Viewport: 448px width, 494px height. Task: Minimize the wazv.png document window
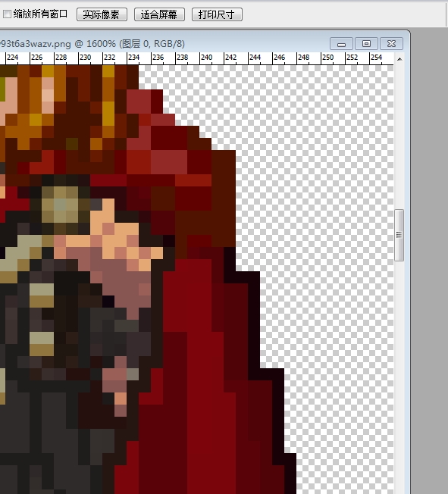(x=341, y=44)
